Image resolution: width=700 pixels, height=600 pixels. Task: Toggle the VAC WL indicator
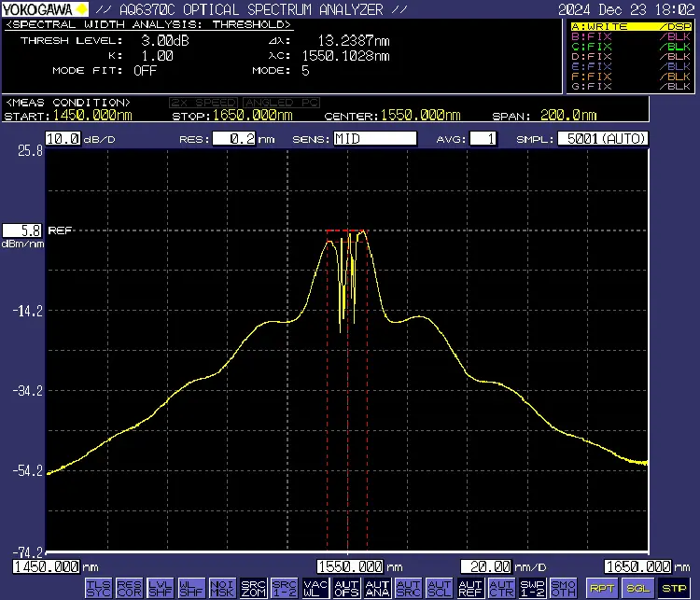click(x=315, y=588)
